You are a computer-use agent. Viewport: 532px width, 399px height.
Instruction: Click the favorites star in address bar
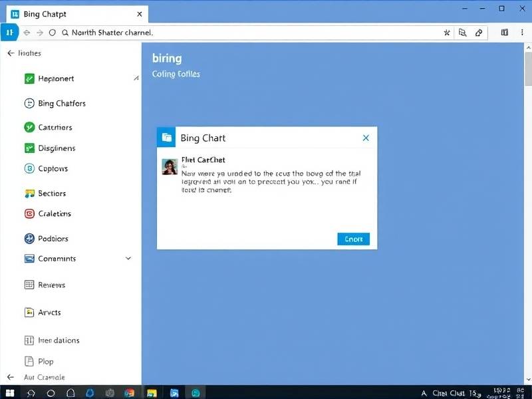[x=447, y=32]
